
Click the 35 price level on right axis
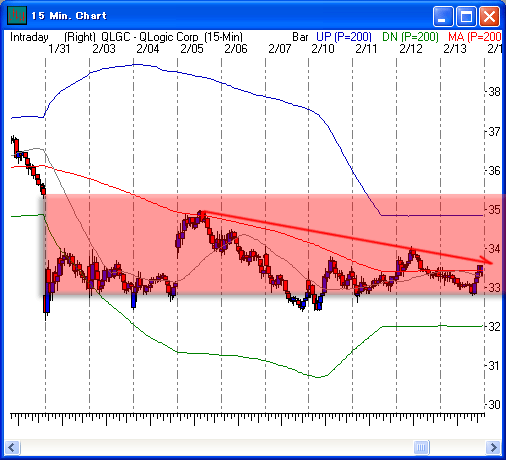pyautogui.click(x=494, y=210)
